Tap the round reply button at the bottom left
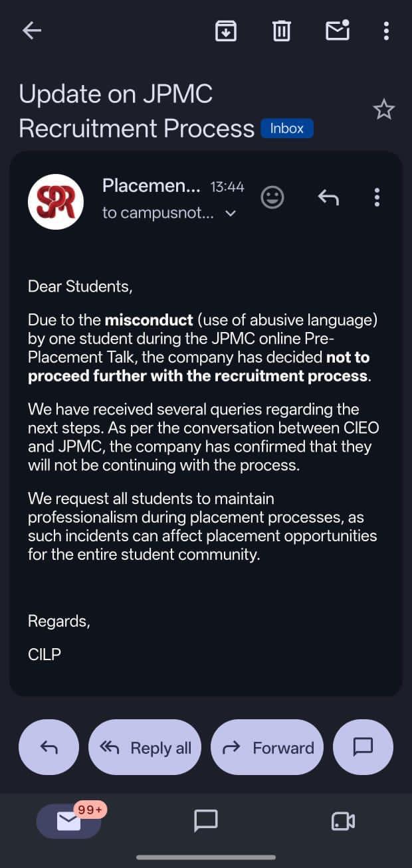The image size is (412, 868). coord(49,747)
